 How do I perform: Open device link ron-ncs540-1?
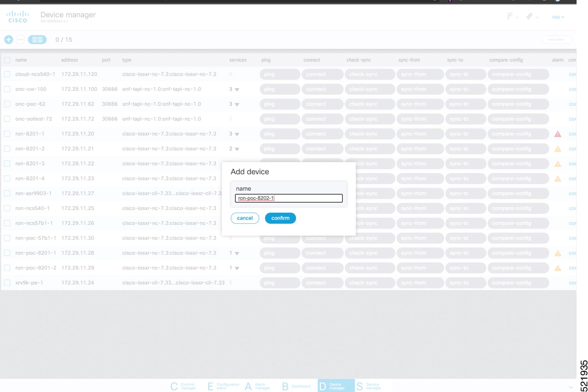(32, 208)
